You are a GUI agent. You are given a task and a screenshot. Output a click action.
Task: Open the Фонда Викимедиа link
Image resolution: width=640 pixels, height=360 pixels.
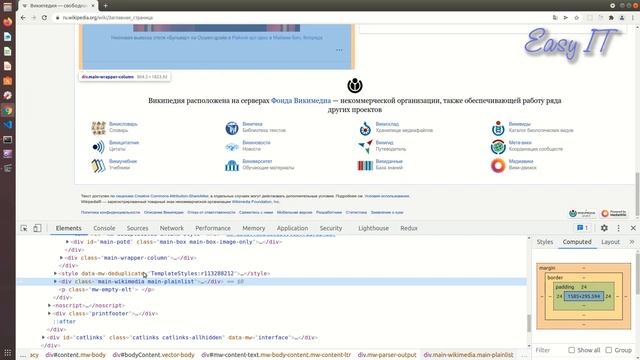click(x=301, y=100)
